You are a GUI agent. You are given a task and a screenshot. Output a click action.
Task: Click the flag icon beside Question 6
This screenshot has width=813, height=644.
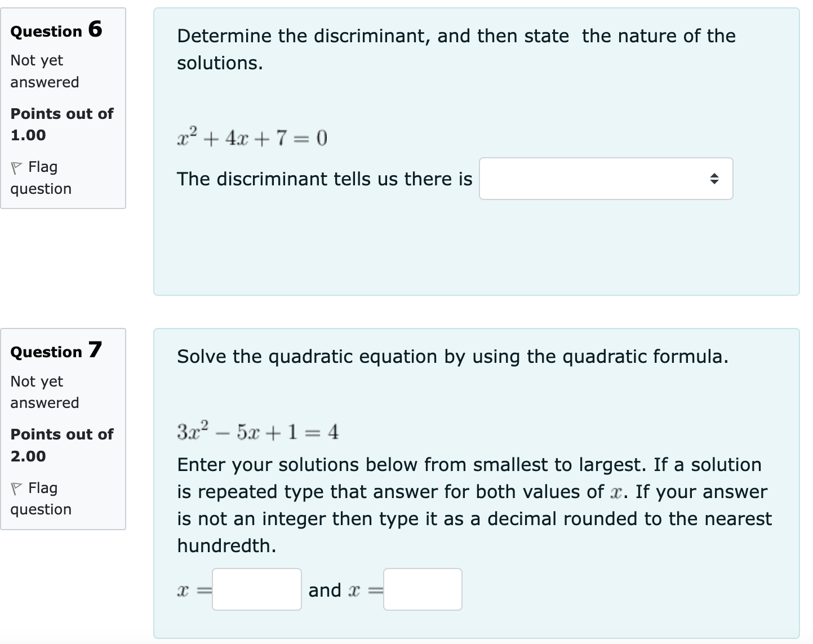click(x=17, y=167)
